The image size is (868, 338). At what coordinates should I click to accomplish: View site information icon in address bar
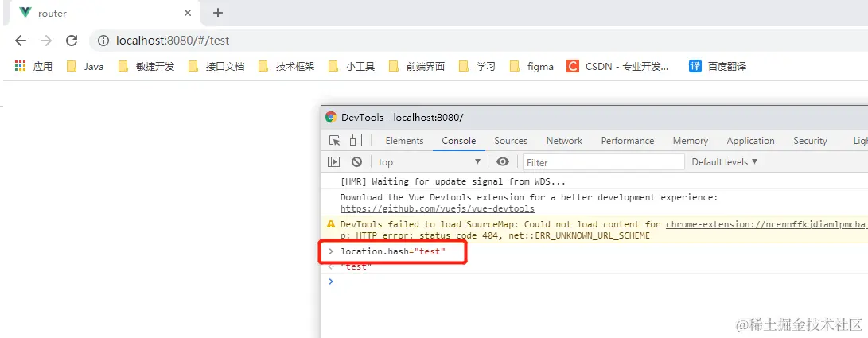pos(103,41)
